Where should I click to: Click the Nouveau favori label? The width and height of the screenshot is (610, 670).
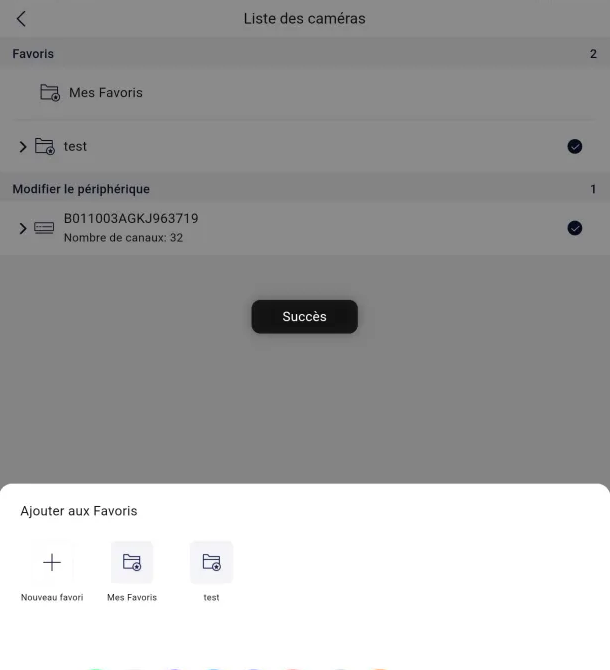pos(52,597)
